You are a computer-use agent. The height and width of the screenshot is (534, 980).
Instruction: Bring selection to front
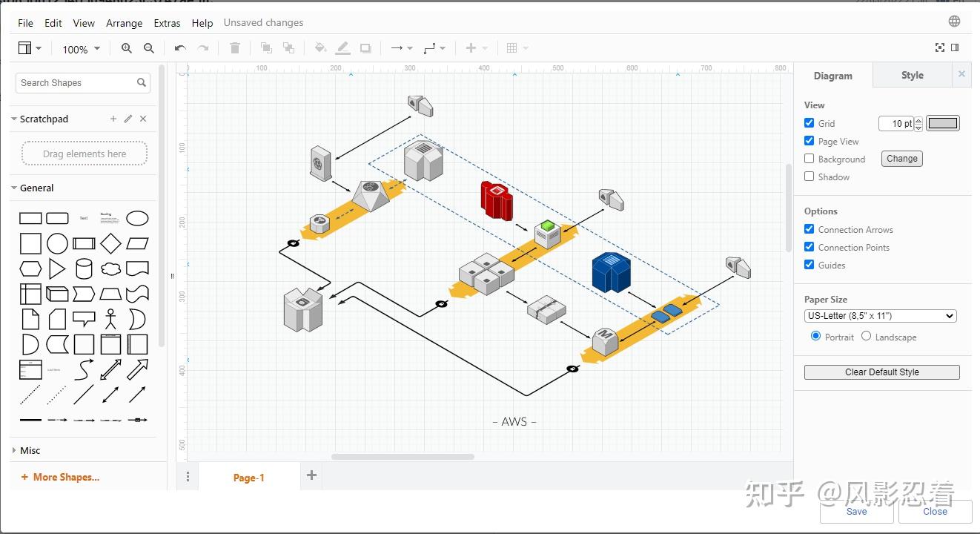point(266,48)
